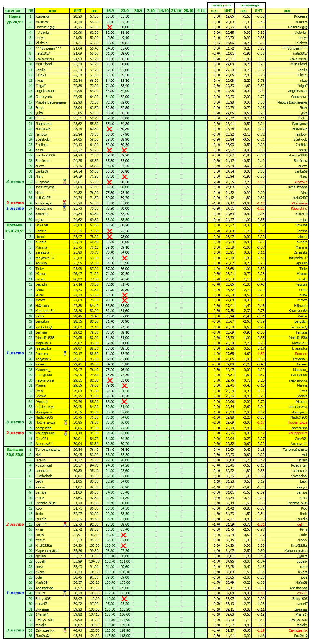Click the gold medal icon beside v4639
Screen dimensions: 312x644
click(65, 593)
